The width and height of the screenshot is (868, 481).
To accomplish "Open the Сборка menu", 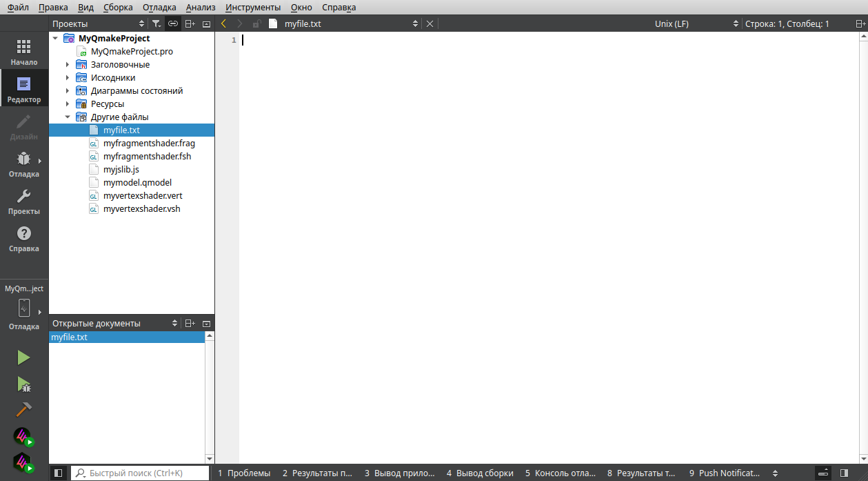I will 118,8.
